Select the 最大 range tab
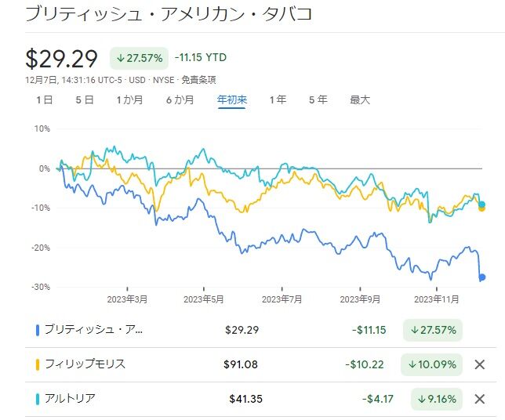Image resolution: width=505 pixels, height=420 pixels. point(360,100)
